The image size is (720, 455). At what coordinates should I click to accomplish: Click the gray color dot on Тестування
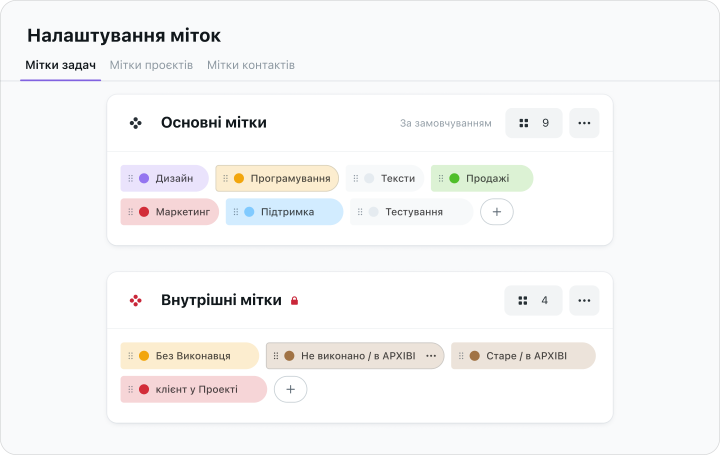click(374, 212)
